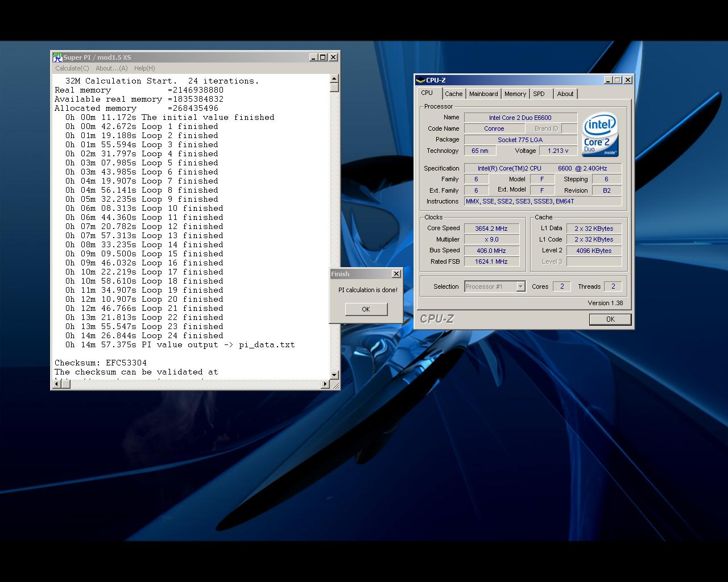Click the OK button in CPU-Z
This screenshot has height=582, width=728.
(610, 319)
